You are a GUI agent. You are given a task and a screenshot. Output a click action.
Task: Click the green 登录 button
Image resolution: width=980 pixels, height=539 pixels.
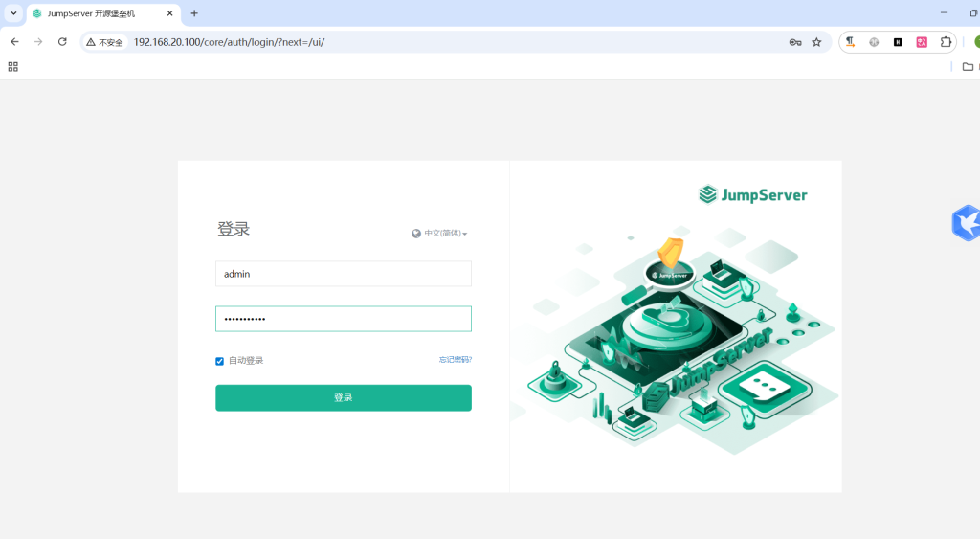tap(343, 398)
